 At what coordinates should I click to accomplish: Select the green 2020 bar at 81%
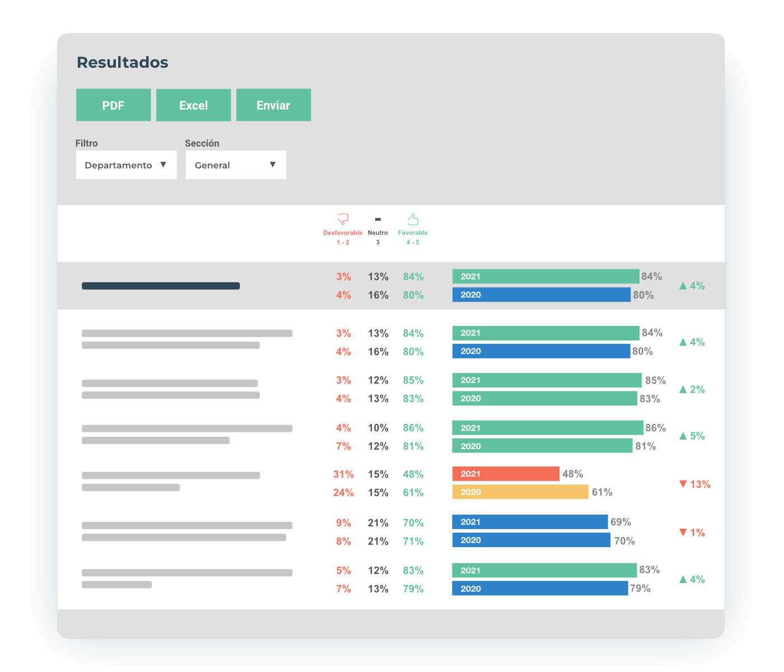[543, 446]
